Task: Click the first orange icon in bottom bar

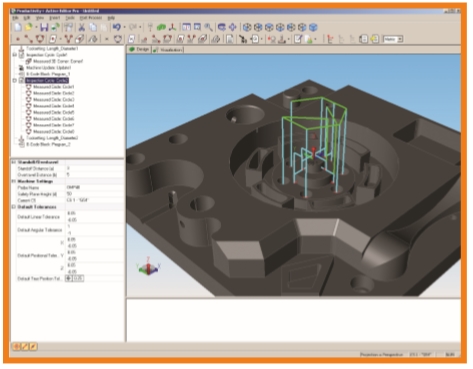Action: point(16,347)
